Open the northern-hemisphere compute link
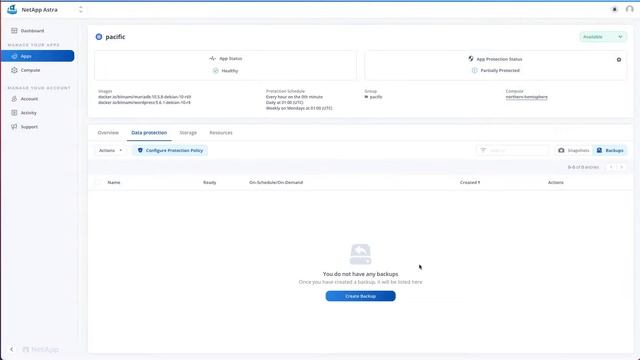The image size is (640, 360). 527,97
